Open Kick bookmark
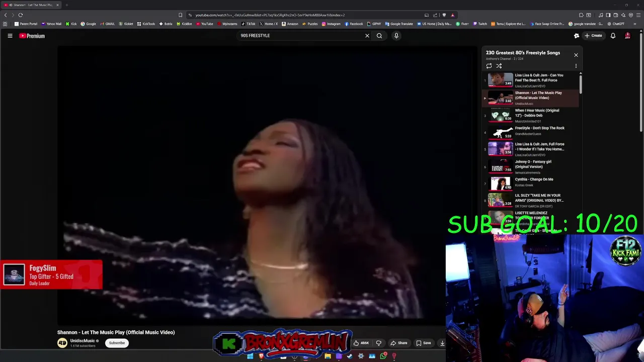 (71, 24)
